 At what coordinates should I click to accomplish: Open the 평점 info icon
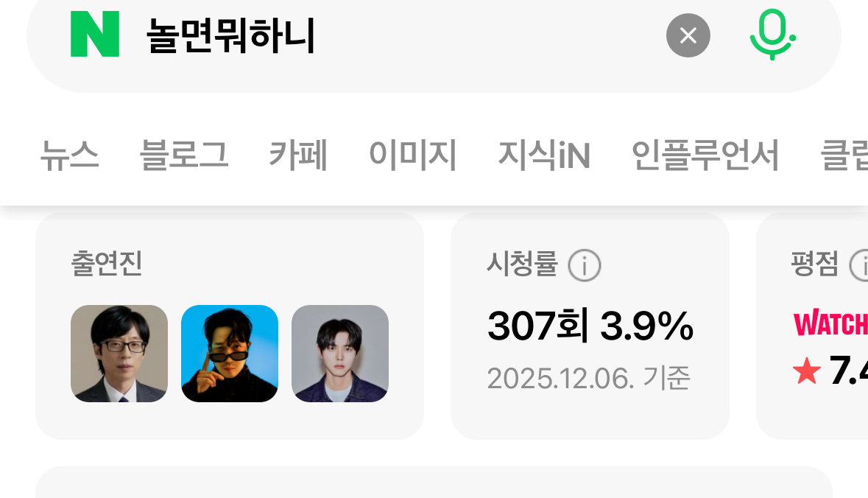[x=860, y=265]
